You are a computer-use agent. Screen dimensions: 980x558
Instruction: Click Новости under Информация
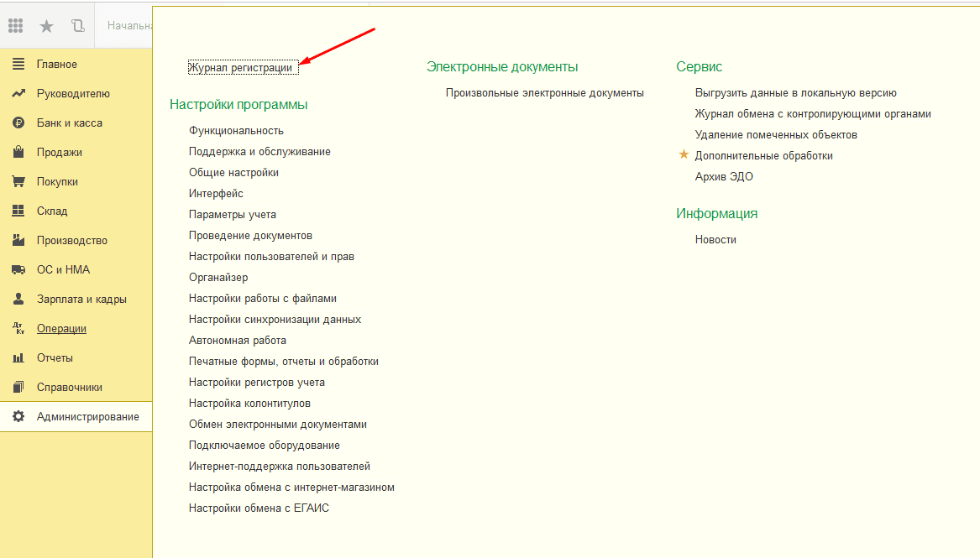(715, 240)
